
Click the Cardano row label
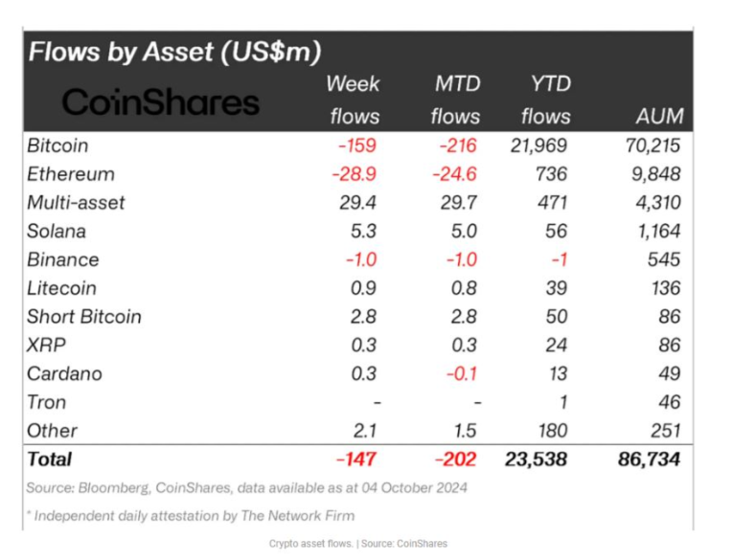(64, 373)
